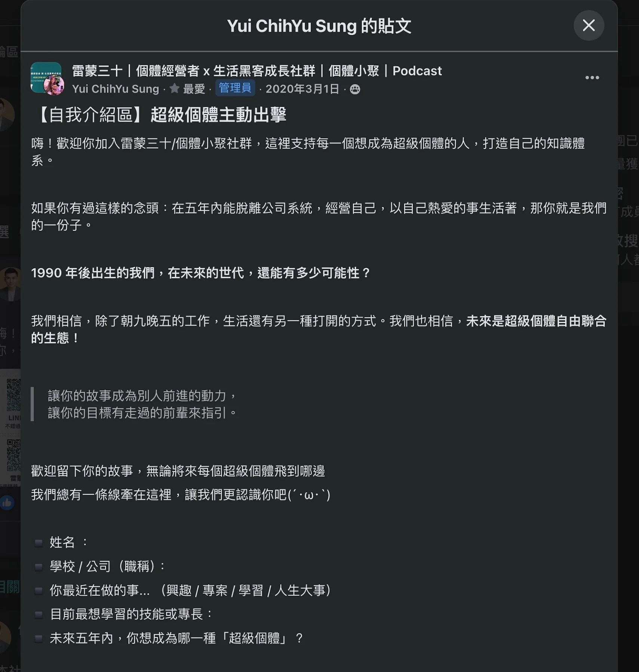The image size is (639, 672).
Task: Click the blue thumbs-up like icon
Action: [7, 503]
